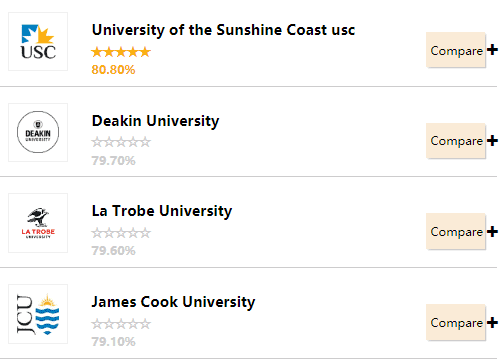
Task: Add Deakin University to compare
Action: point(456,141)
